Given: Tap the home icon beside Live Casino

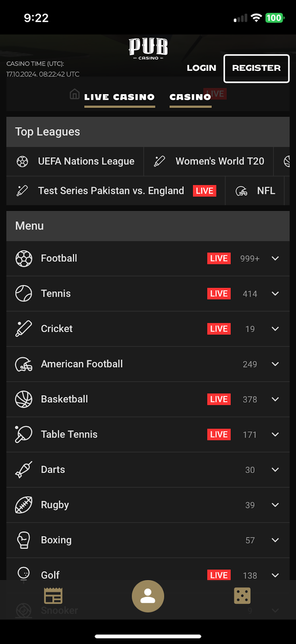Looking at the screenshot, I should tap(75, 94).
